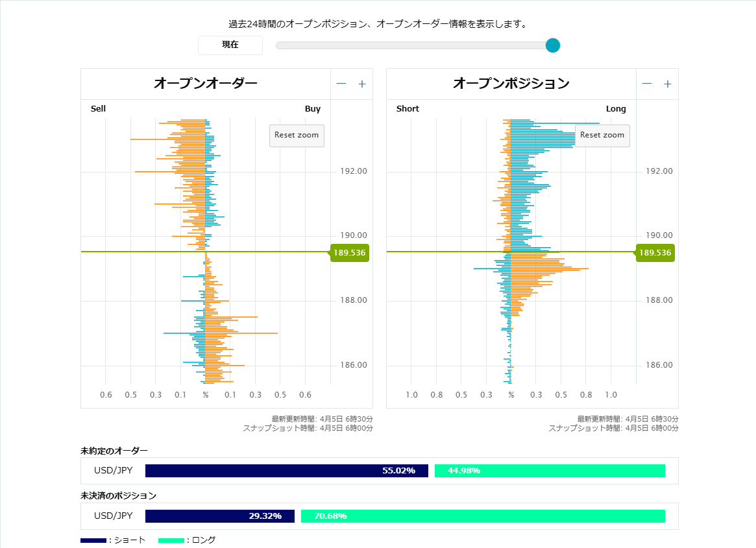The height and width of the screenshot is (548, 756).
Task: Click plus icon in Open Position panel
Action: [668, 84]
